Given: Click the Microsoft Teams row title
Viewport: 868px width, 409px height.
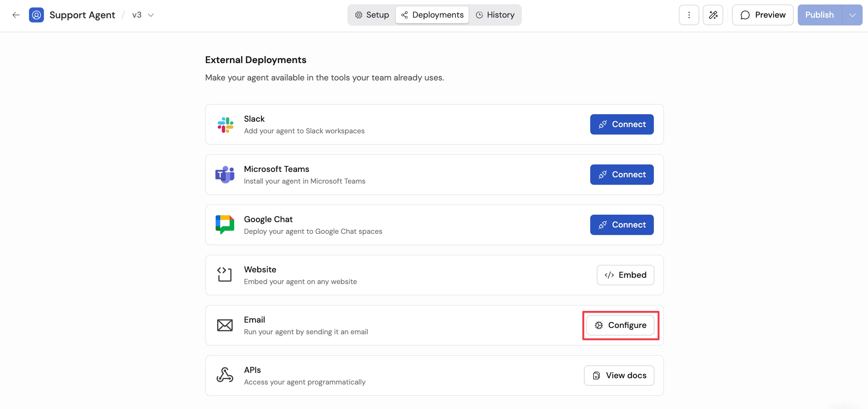Looking at the screenshot, I should tap(276, 169).
